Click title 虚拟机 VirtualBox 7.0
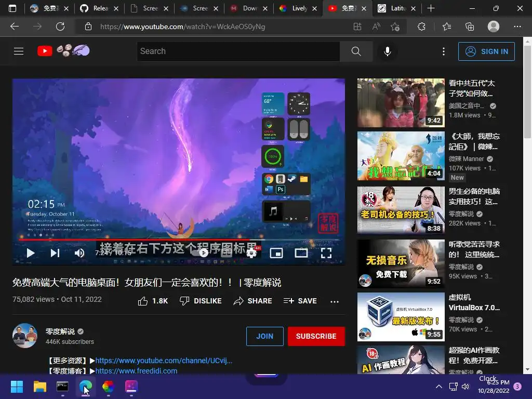This screenshot has width=532, height=399. (x=474, y=302)
